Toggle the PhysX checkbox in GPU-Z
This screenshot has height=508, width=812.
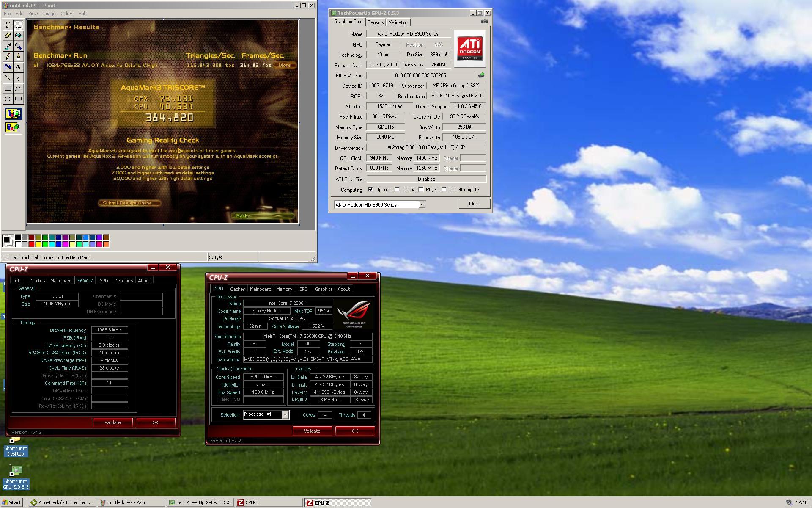pos(421,190)
